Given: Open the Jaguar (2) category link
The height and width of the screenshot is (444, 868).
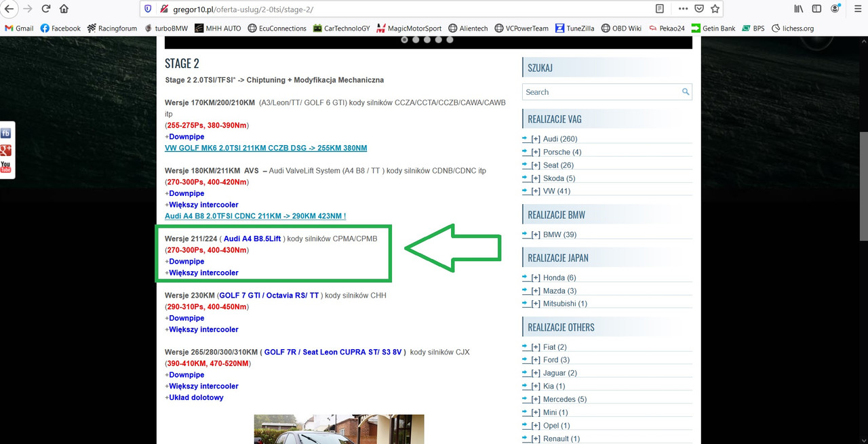Looking at the screenshot, I should (560, 373).
